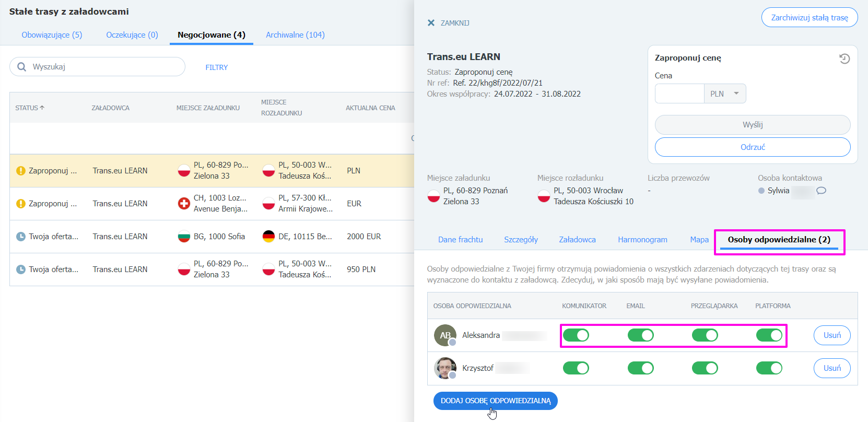Click '950 PLN' price cell
Image resolution: width=868 pixels, height=422 pixels.
[361, 269]
